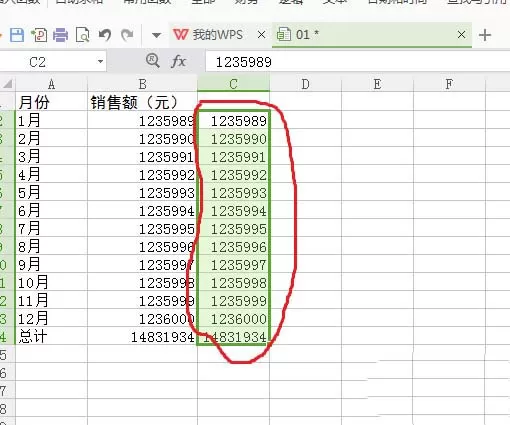510x425 pixels.
Task: Click the select-all corner triangle
Action: [x=7, y=83]
